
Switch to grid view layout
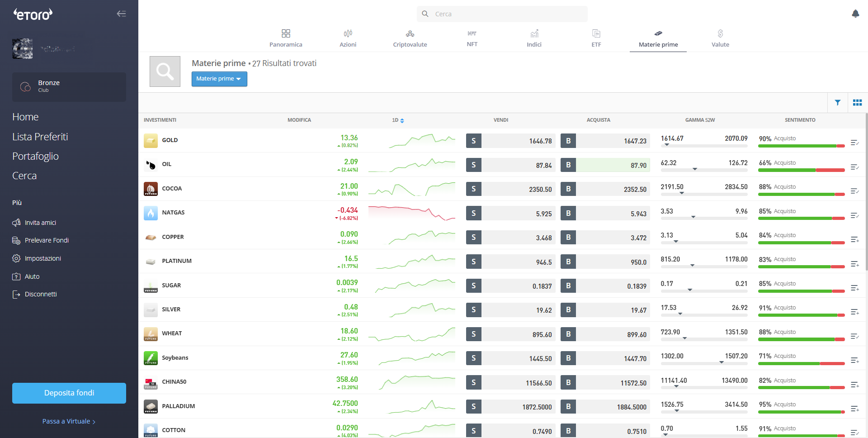857,103
